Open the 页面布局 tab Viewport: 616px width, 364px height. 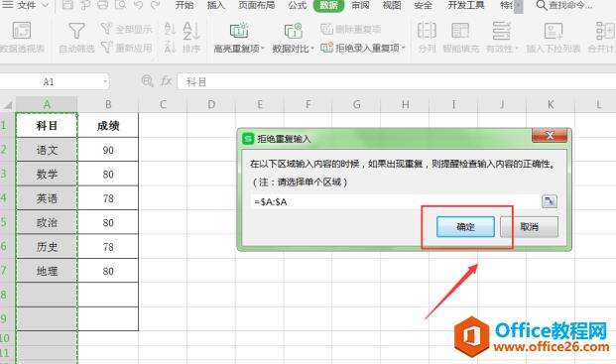click(x=256, y=5)
